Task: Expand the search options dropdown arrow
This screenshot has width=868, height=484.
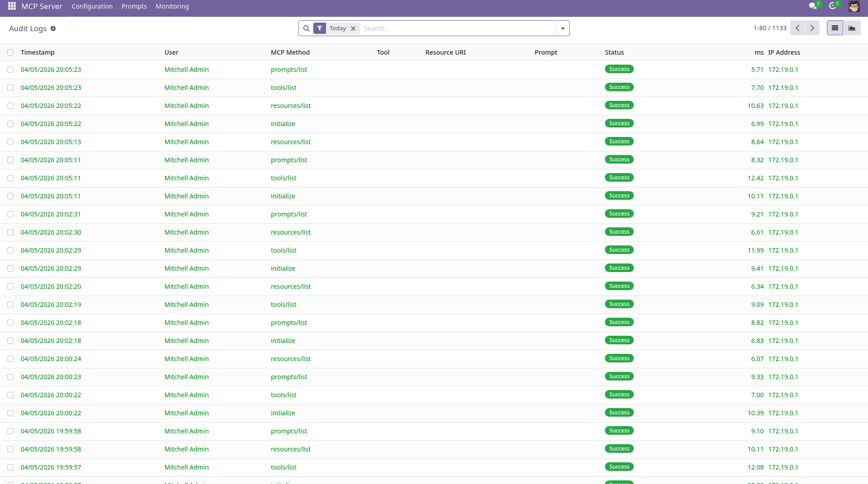Action: point(562,28)
